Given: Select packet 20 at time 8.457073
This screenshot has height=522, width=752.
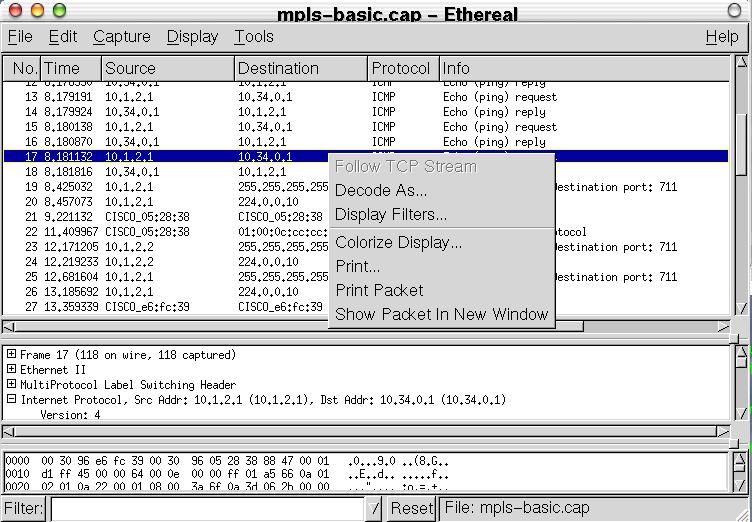Looking at the screenshot, I should pyautogui.click(x=165, y=202).
